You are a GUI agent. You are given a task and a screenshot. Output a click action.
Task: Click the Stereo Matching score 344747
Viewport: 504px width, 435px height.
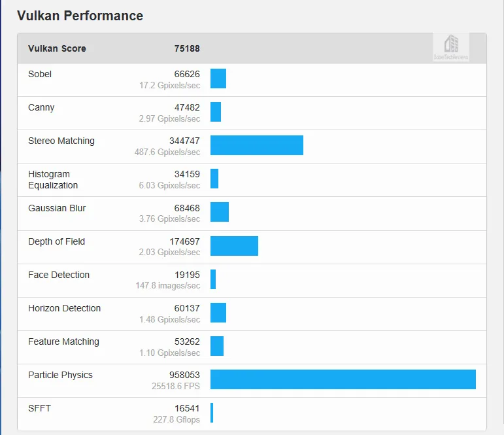[x=184, y=141]
